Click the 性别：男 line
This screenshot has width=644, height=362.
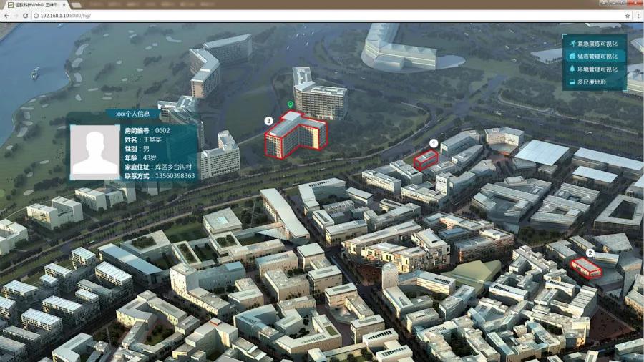pos(137,149)
